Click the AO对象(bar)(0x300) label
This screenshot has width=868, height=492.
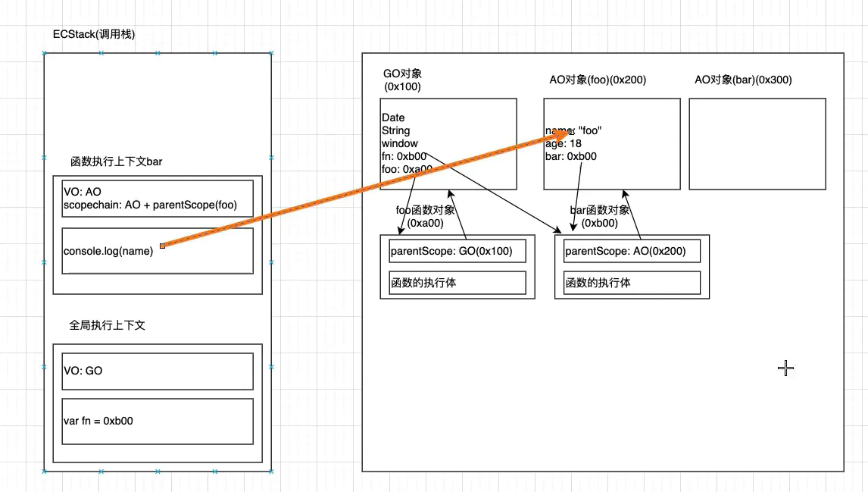coord(743,80)
